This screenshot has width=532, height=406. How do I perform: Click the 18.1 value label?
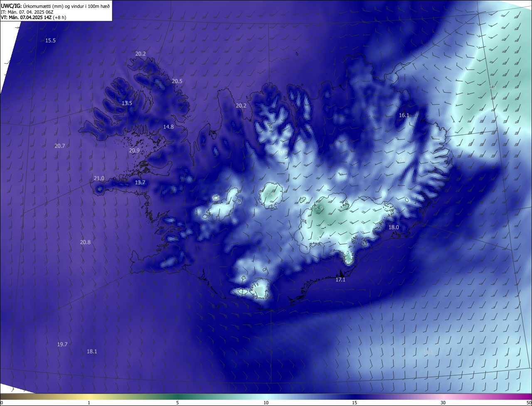pyautogui.click(x=92, y=351)
